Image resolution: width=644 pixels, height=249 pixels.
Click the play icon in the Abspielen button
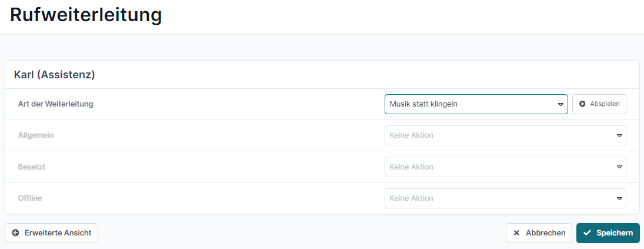point(582,104)
